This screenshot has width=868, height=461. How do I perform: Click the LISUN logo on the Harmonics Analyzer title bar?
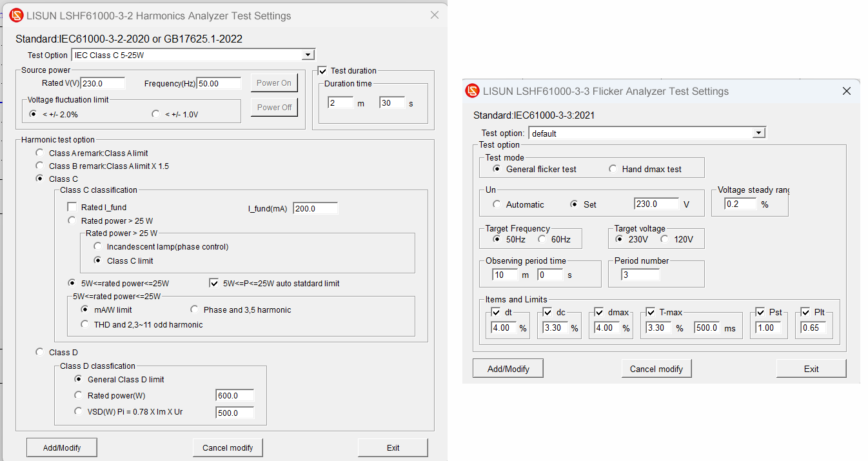pyautogui.click(x=16, y=15)
